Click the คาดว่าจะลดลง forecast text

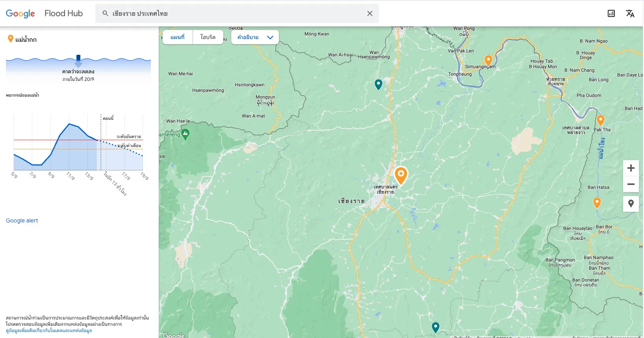pos(78,72)
